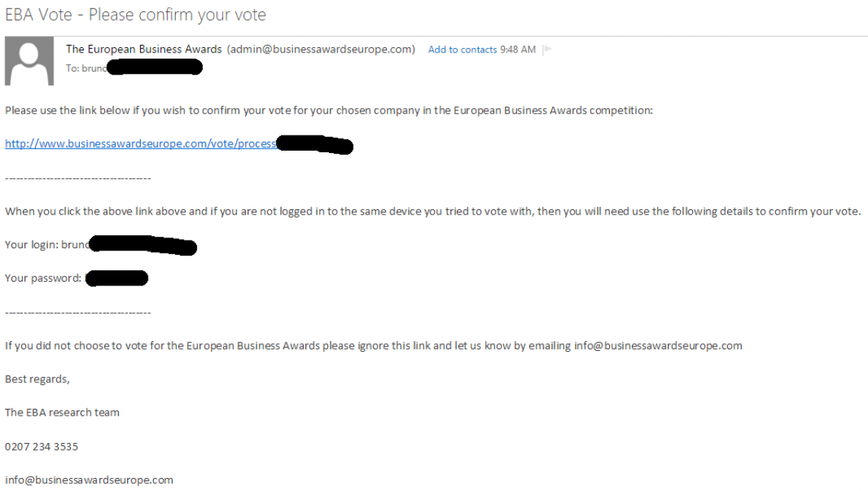The height and width of the screenshot is (491, 868).
Task: Click The EBA research team signature
Action: point(62,413)
